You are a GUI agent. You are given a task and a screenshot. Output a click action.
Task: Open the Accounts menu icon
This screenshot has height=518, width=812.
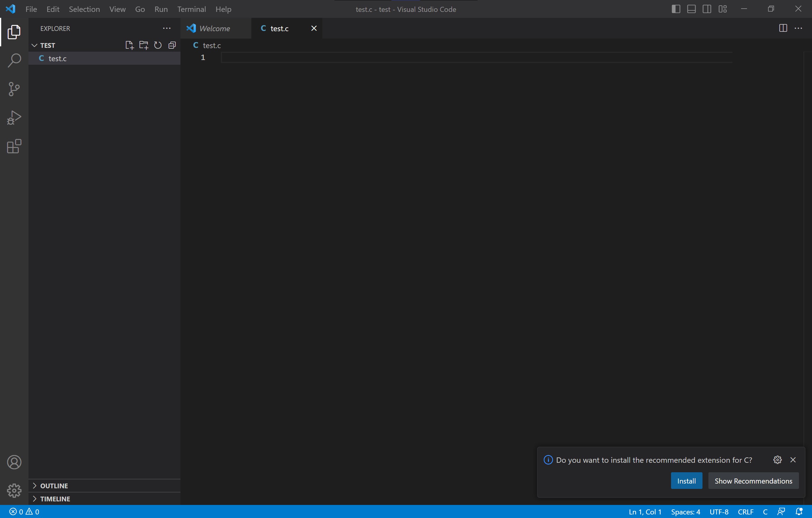14,462
